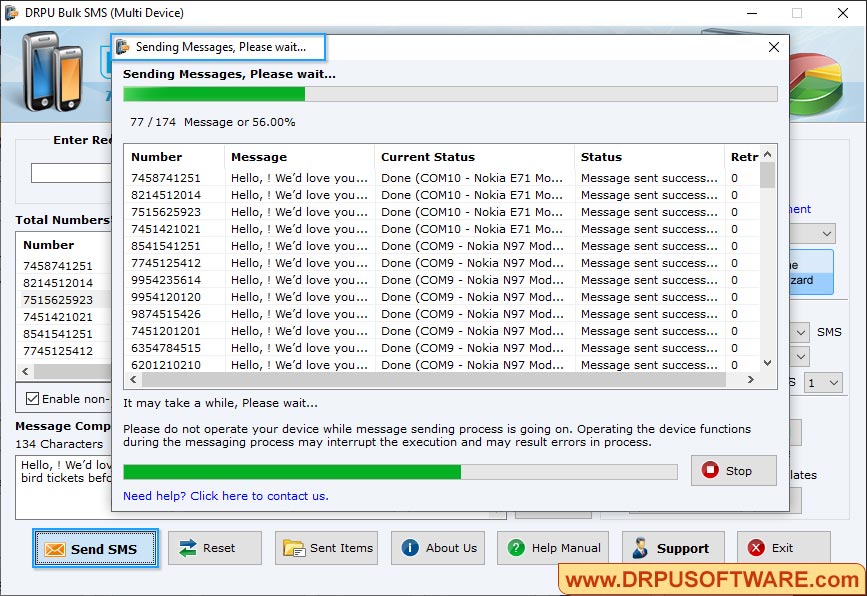Sort by the Current Status column header

tap(474, 157)
